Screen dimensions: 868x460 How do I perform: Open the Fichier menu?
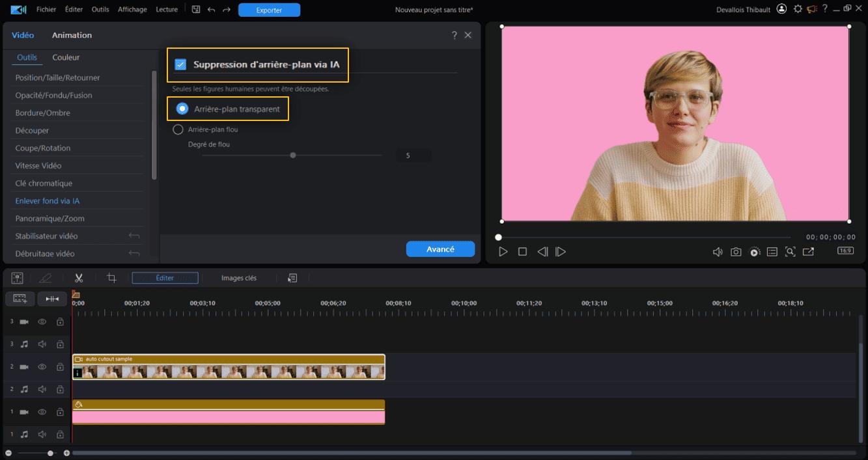click(46, 9)
